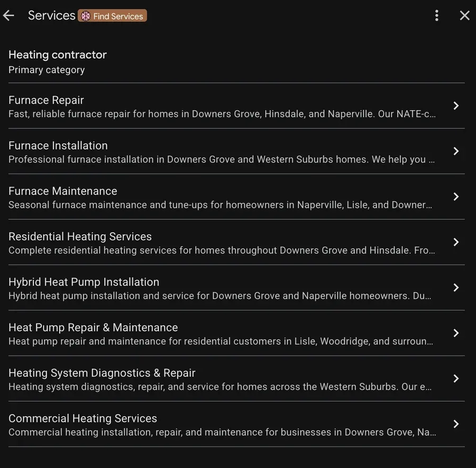This screenshot has width=476, height=468.
Task: Expand Heating System Diagnostics & Repair chevron
Action: click(456, 379)
